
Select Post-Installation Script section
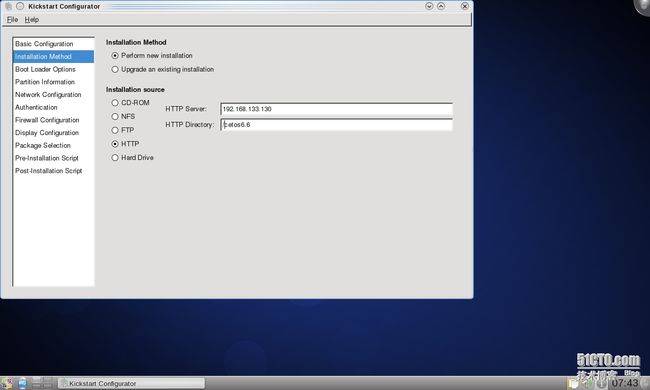click(53, 171)
